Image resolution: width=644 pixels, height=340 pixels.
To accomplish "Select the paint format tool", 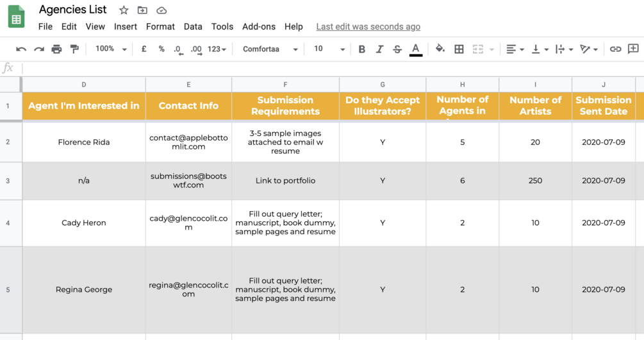I will click(74, 49).
